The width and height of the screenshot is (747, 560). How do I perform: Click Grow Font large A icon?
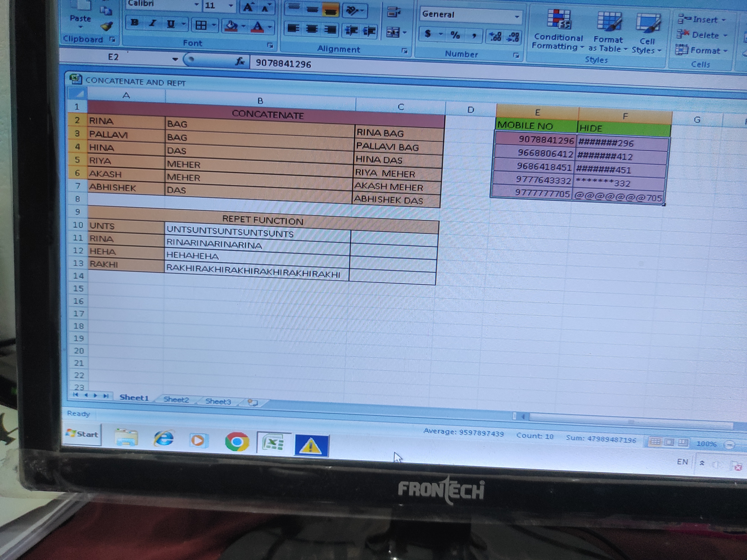tap(248, 7)
